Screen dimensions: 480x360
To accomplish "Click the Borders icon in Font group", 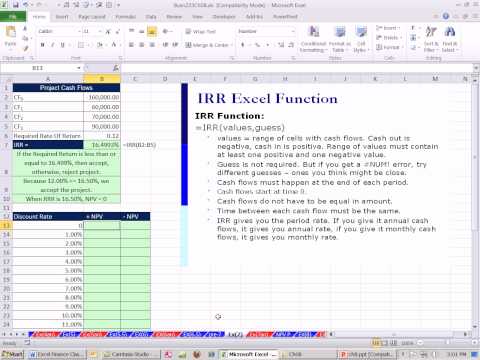I will point(81,45).
